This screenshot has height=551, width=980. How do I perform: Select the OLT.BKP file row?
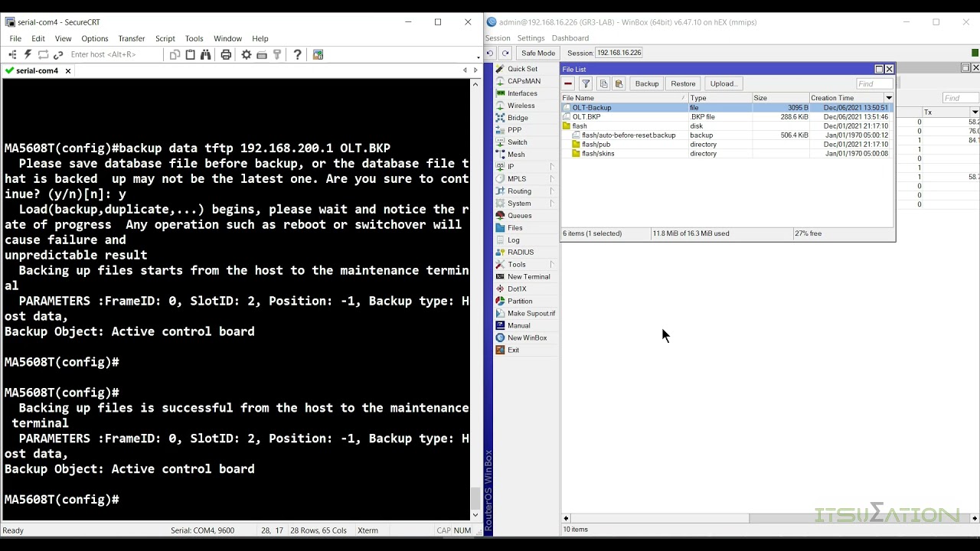(x=726, y=117)
